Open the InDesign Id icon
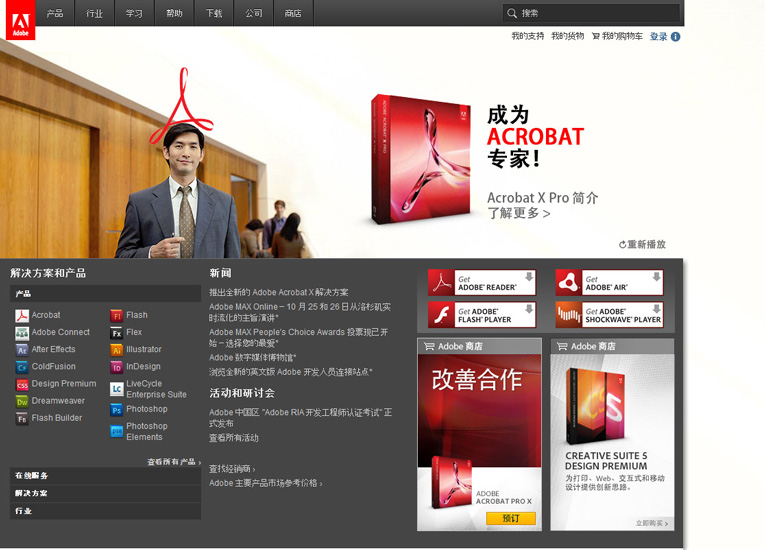 click(117, 367)
